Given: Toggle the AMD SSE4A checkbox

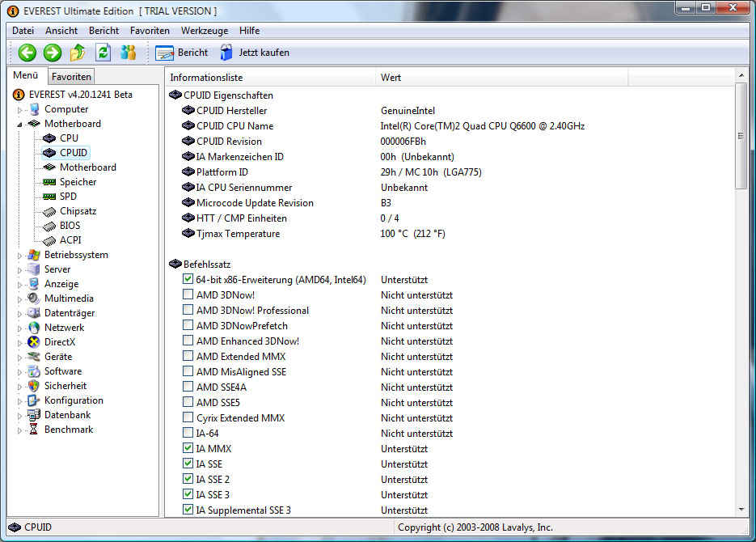Looking at the screenshot, I should point(188,386).
